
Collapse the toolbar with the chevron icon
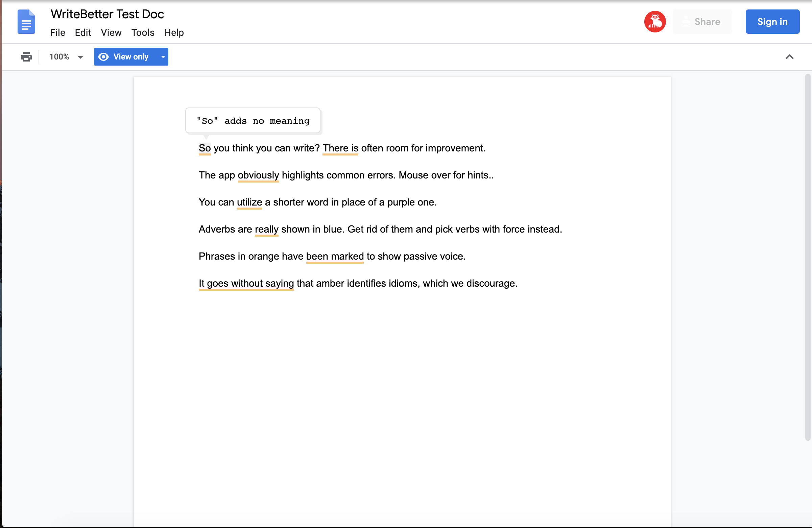[789, 57]
